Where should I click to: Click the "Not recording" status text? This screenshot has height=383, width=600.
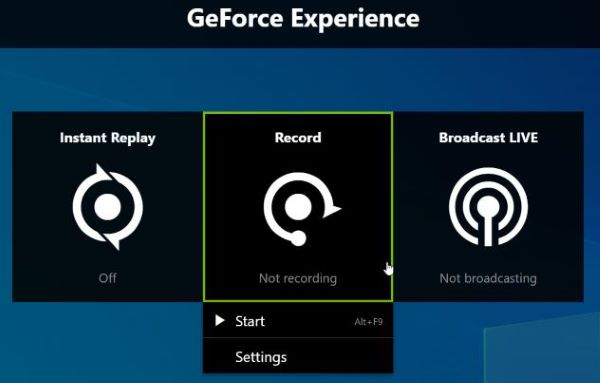point(298,278)
